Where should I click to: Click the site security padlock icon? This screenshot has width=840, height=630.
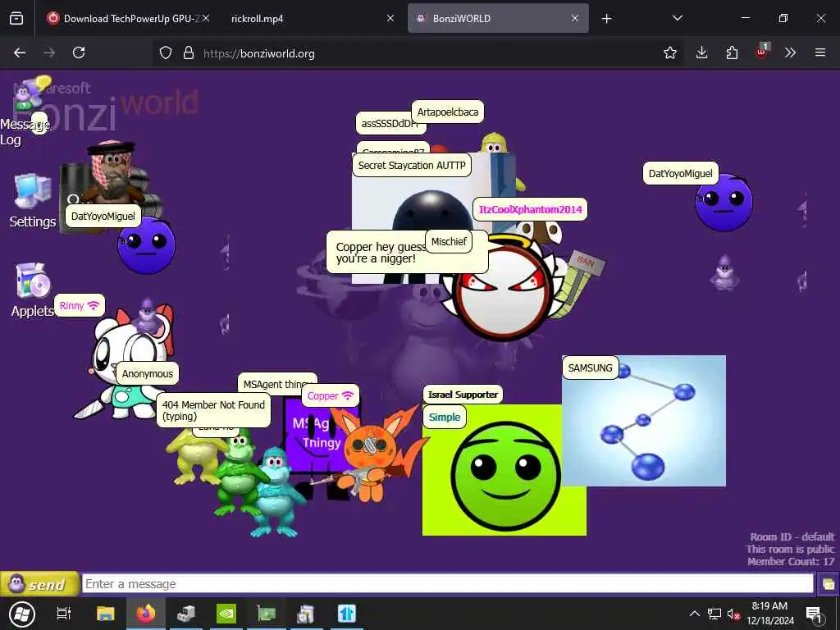tap(188, 52)
